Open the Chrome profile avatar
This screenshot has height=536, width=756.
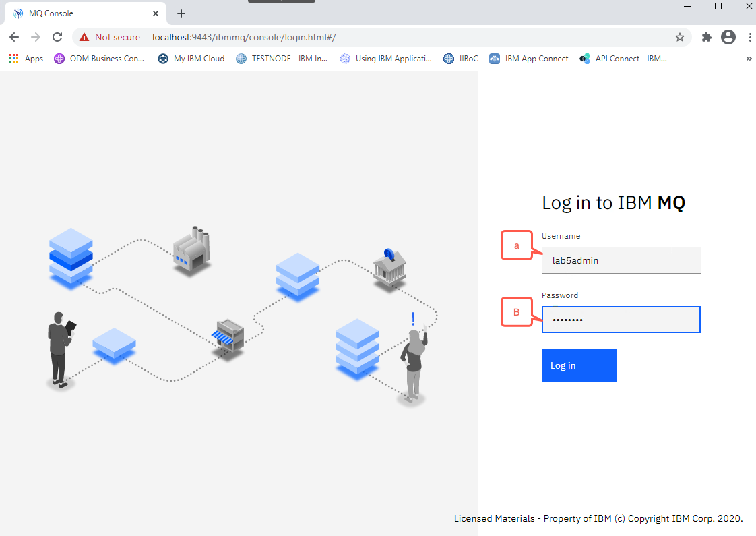pyautogui.click(x=728, y=37)
